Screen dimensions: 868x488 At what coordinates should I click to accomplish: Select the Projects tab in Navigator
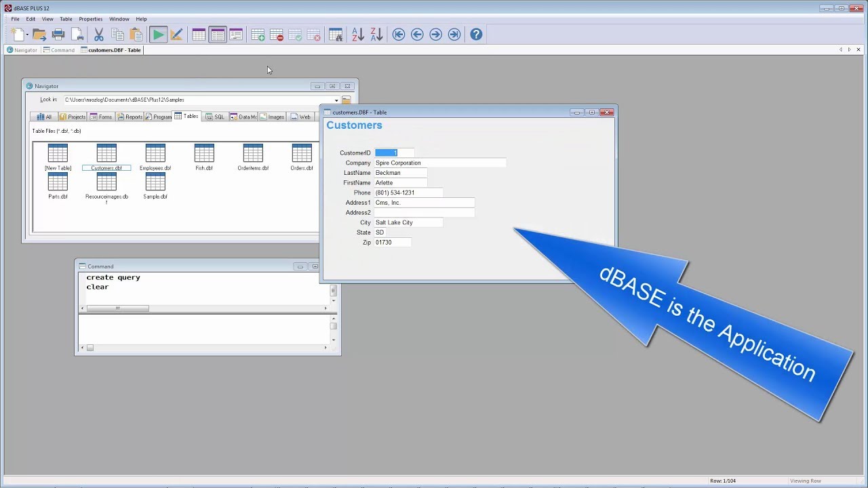point(72,117)
